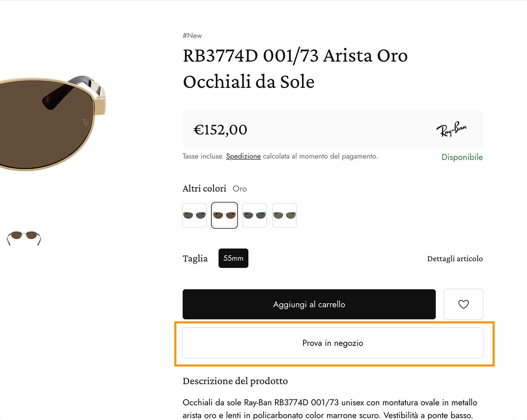
Task: Click the #New tag
Action: 192,36
